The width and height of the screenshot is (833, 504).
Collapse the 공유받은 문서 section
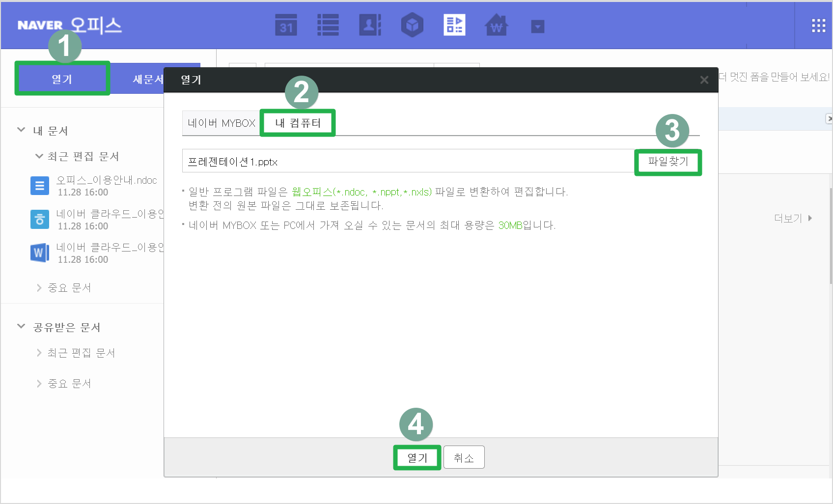21,326
